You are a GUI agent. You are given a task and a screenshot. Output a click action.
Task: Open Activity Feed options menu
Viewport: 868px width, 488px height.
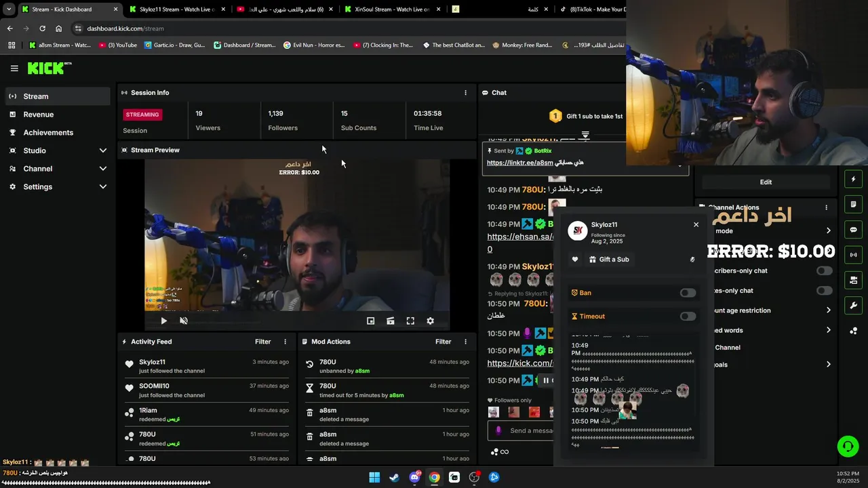[x=285, y=342]
